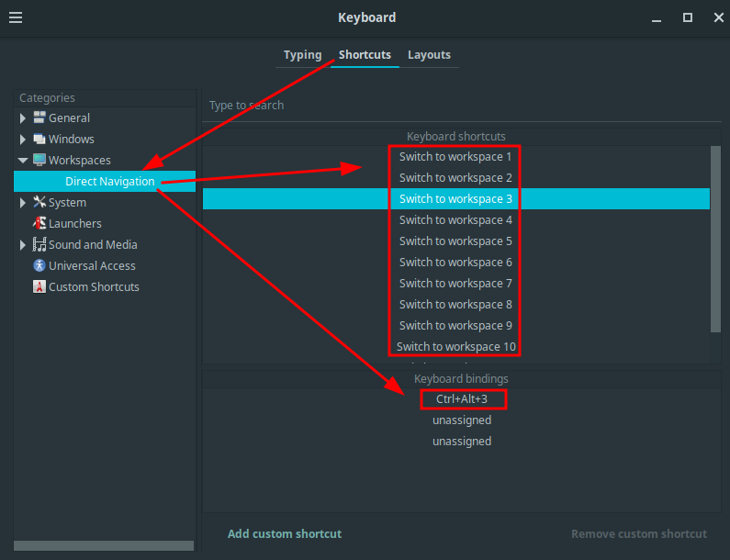Open the hamburger menu in title bar
The height and width of the screenshot is (560, 730).
click(x=16, y=17)
